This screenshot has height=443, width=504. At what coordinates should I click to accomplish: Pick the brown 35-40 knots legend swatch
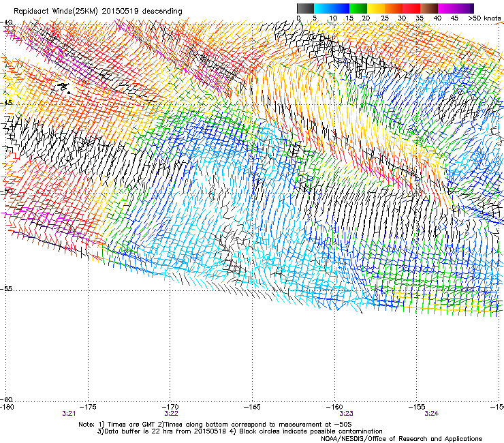(x=429, y=8)
